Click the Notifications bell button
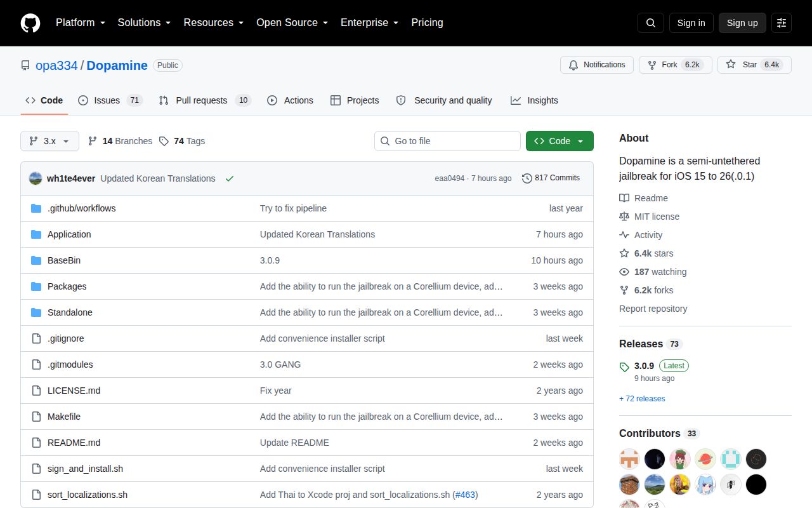The width and height of the screenshot is (812, 508). [x=596, y=65]
